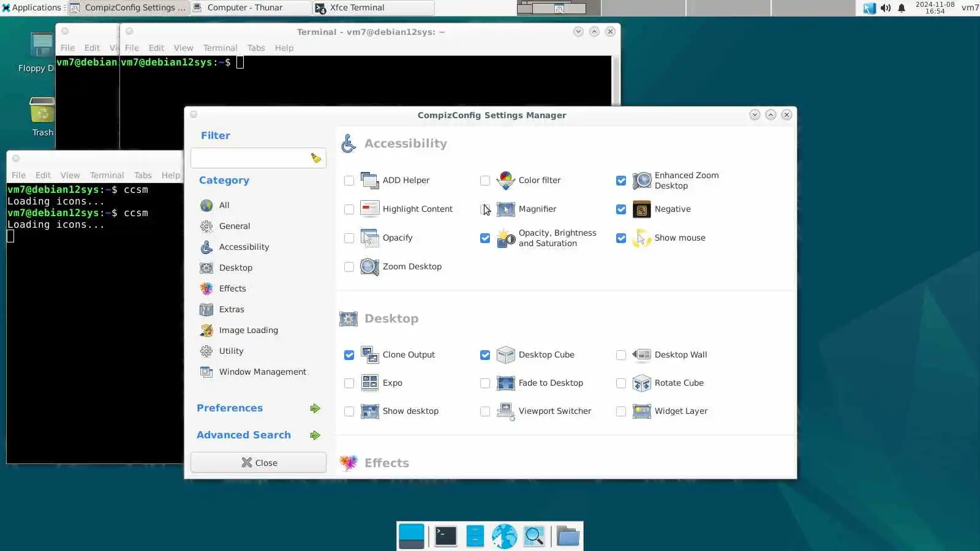Click the broom icon to clear the filter
Screen dimensions: 980x551
point(315,158)
